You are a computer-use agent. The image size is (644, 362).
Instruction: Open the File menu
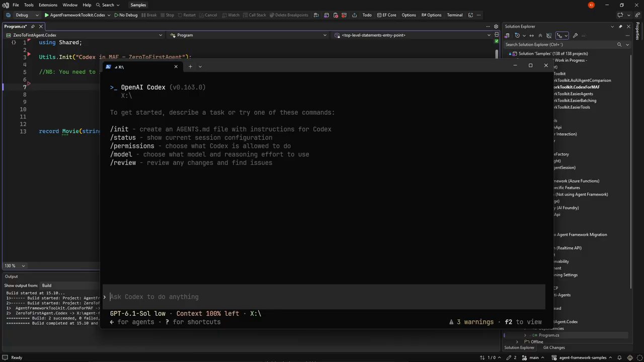pos(16,5)
